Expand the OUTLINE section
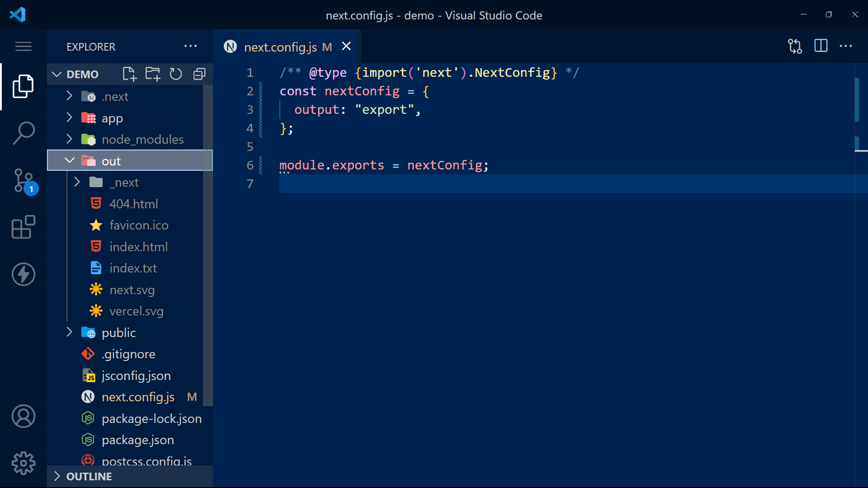This screenshot has height=488, width=868. tap(89, 477)
